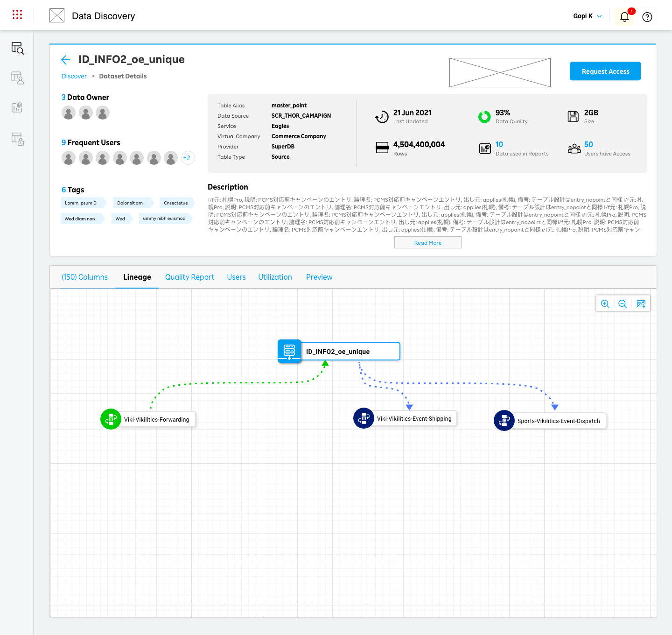Image resolution: width=672 pixels, height=635 pixels.
Task: Expand the Gopi K user dropdown
Action: 588,16
